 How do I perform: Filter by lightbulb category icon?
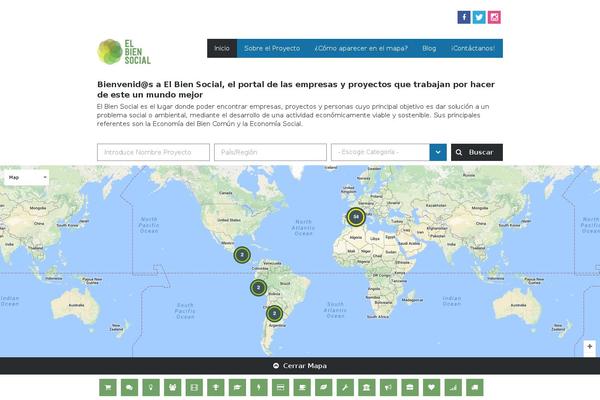[151, 387]
